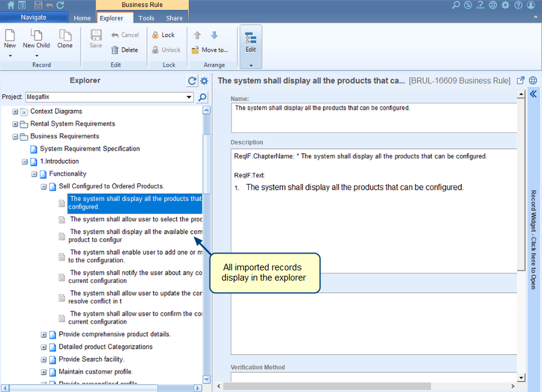Click the New Child icon
The width and height of the screenshot is (542, 392).
(x=36, y=36)
